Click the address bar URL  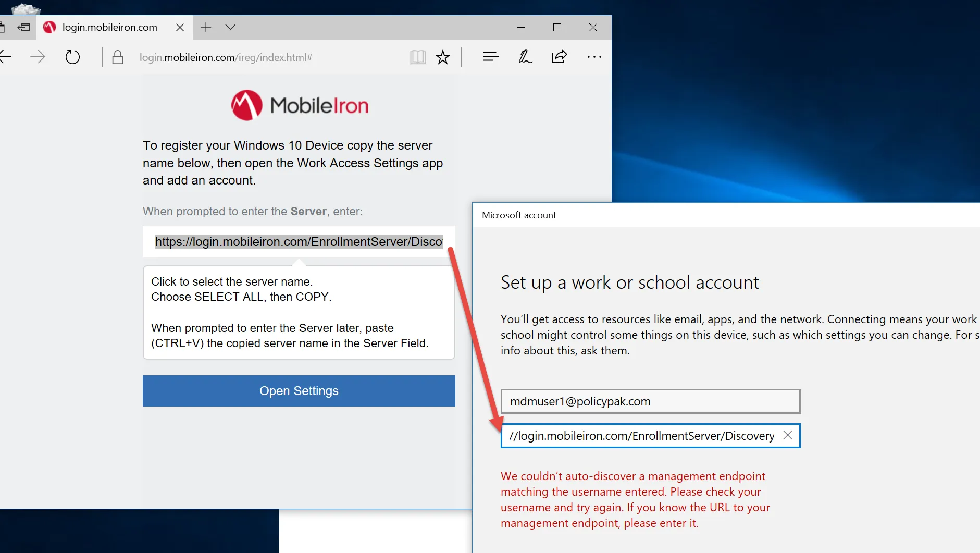(x=226, y=57)
